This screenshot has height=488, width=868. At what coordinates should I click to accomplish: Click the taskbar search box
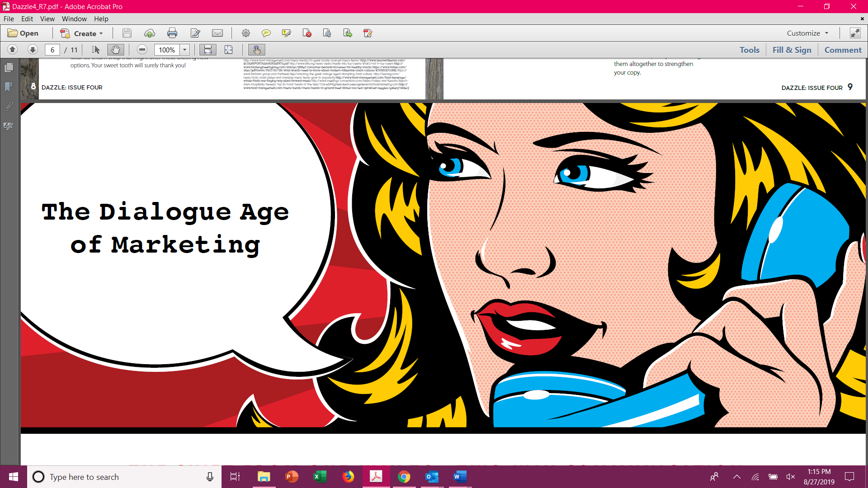pyautogui.click(x=124, y=477)
